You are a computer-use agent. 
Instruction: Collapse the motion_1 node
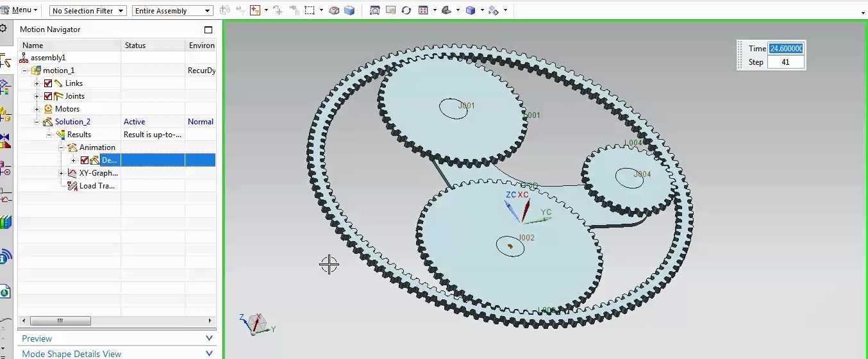point(24,71)
